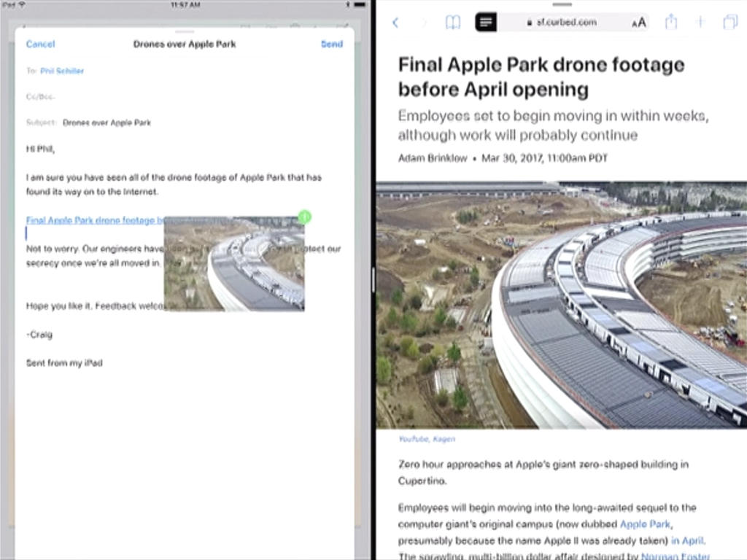Screen dimensions: 747x560
Task: Click the sf.curbed.com address bar
Action: tap(562, 23)
